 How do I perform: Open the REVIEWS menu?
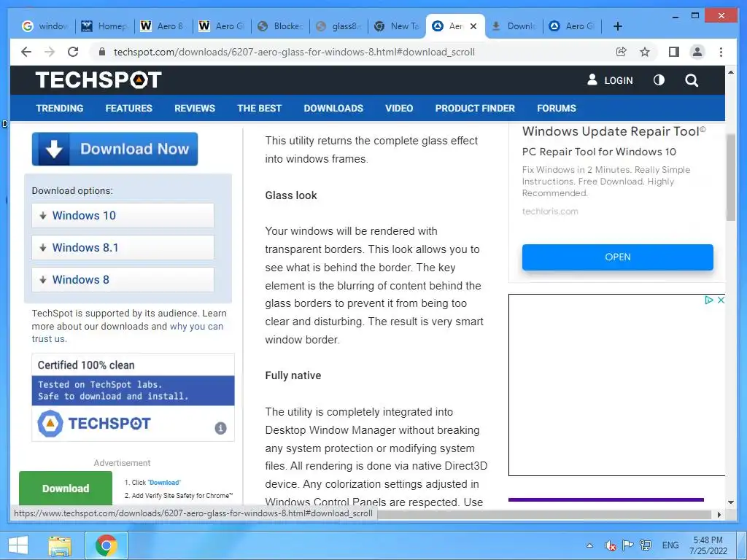pyautogui.click(x=195, y=108)
